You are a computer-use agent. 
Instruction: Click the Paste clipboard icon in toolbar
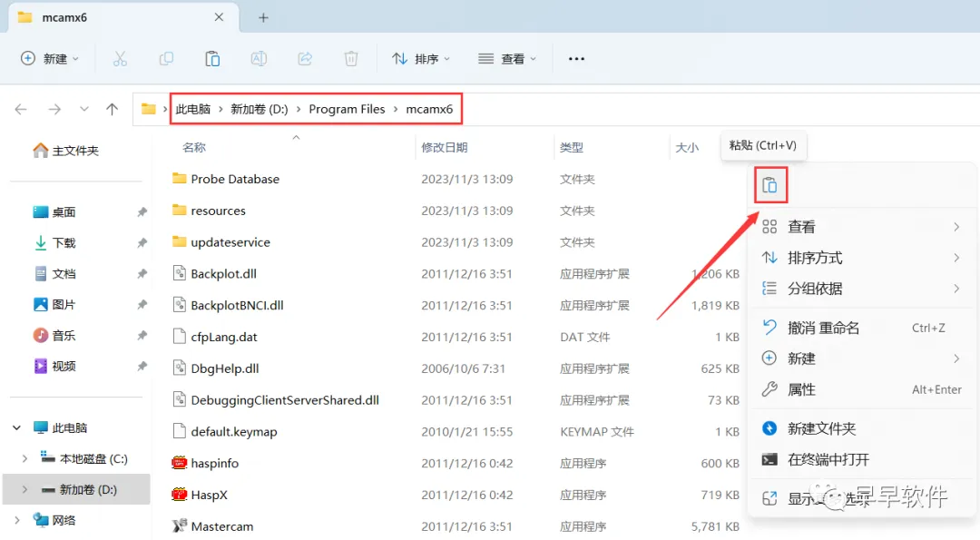click(211, 59)
